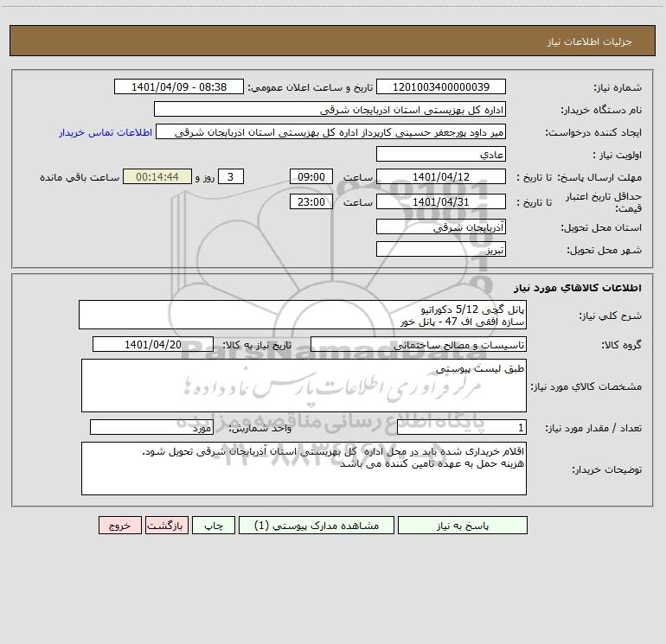Click the section title 'اطلاعات کالاهای مورد نیاز'
The width and height of the screenshot is (666, 644).
[x=577, y=288]
